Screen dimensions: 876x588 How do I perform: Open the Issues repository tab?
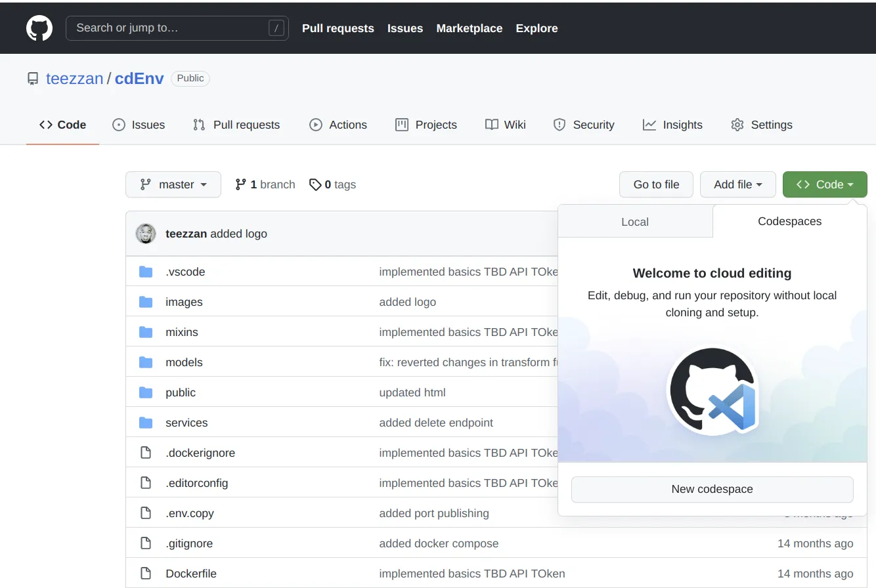tap(139, 125)
